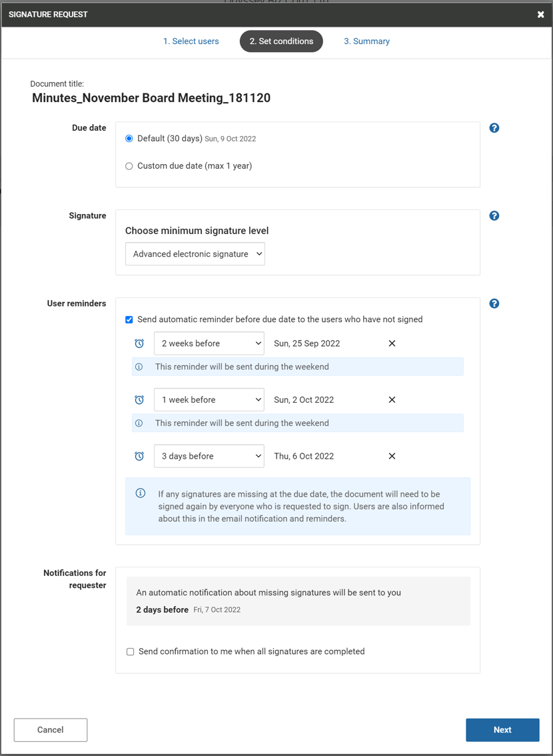Open minimum signature level dropdown
553x756 pixels.
click(195, 253)
